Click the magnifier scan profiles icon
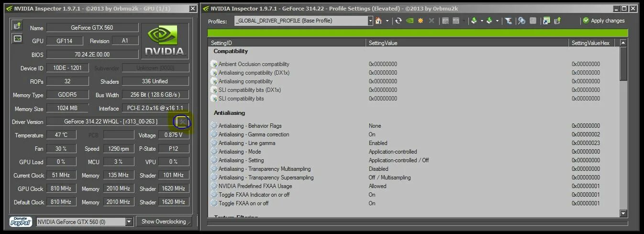Viewport: 644px width, 234px height. pyautogui.click(x=522, y=21)
